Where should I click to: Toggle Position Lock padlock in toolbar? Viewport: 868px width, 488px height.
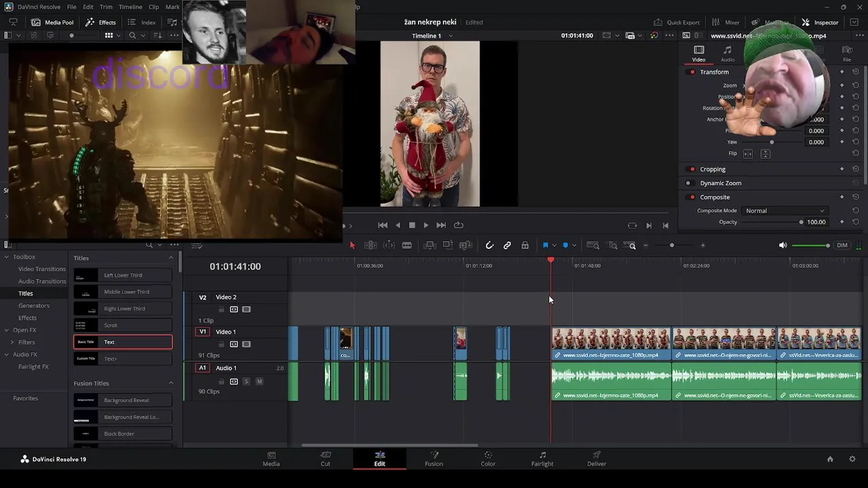pyautogui.click(x=525, y=245)
